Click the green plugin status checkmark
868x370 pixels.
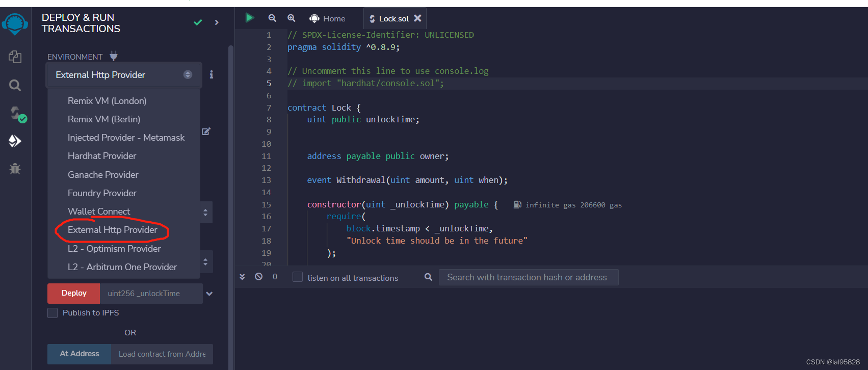pos(198,22)
